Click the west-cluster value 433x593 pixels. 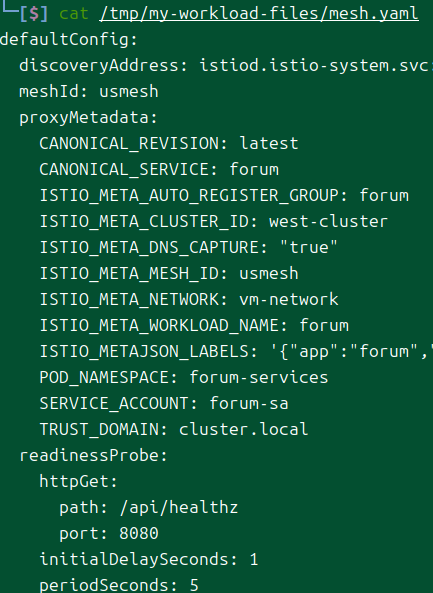(328, 222)
